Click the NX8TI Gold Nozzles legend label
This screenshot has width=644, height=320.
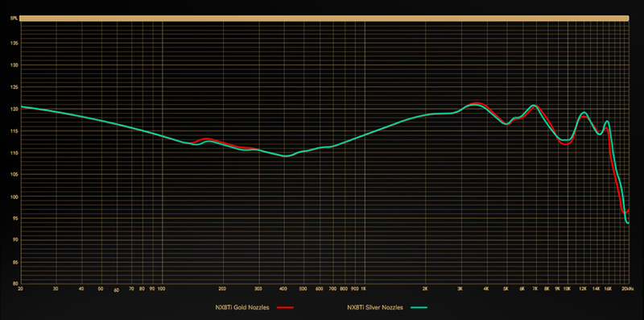pyautogui.click(x=242, y=307)
